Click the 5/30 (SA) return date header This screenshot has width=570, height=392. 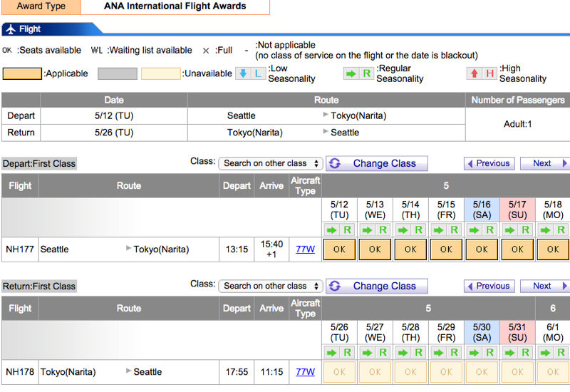click(482, 332)
